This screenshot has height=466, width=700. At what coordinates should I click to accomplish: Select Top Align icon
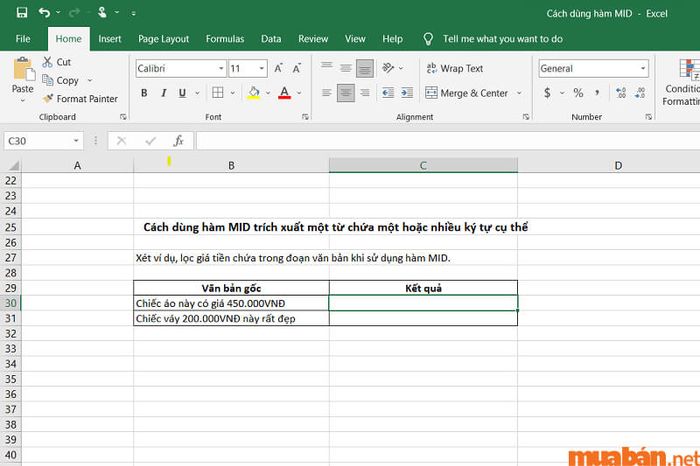point(327,67)
